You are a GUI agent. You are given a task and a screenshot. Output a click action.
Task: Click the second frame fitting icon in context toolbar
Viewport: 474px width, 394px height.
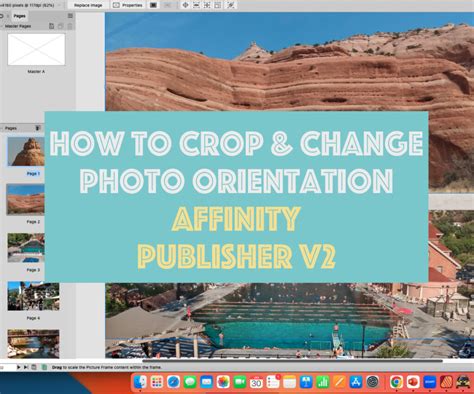click(207, 5)
